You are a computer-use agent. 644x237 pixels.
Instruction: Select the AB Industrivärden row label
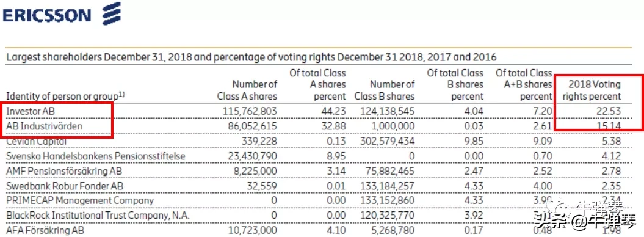click(x=44, y=126)
